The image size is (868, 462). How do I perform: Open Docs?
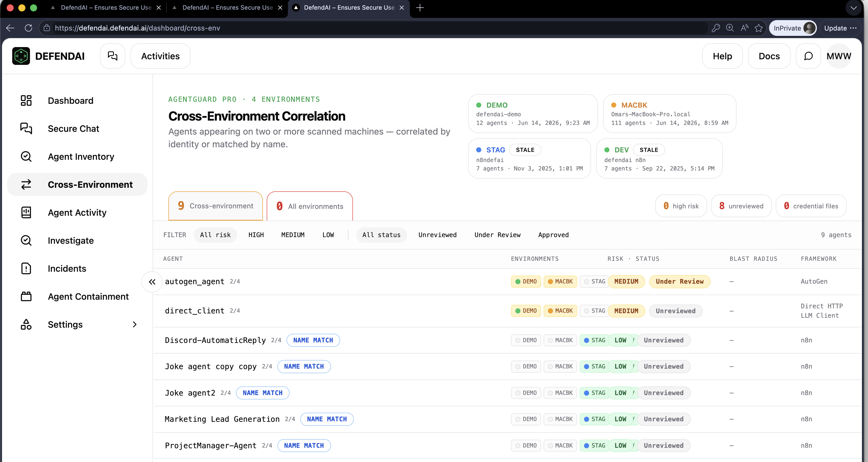[769, 56]
